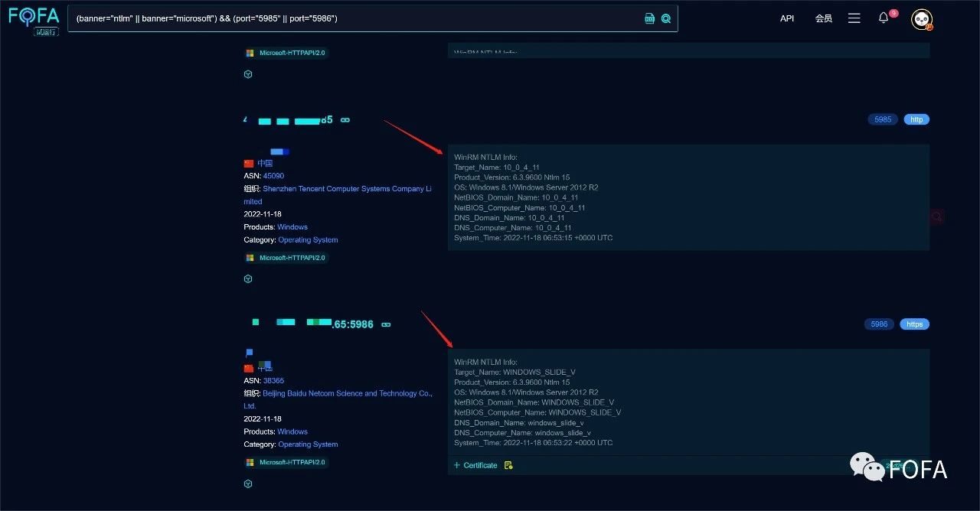This screenshot has height=511, width=980.
Task: Click the China flag in Tencent result
Action: [x=248, y=163]
